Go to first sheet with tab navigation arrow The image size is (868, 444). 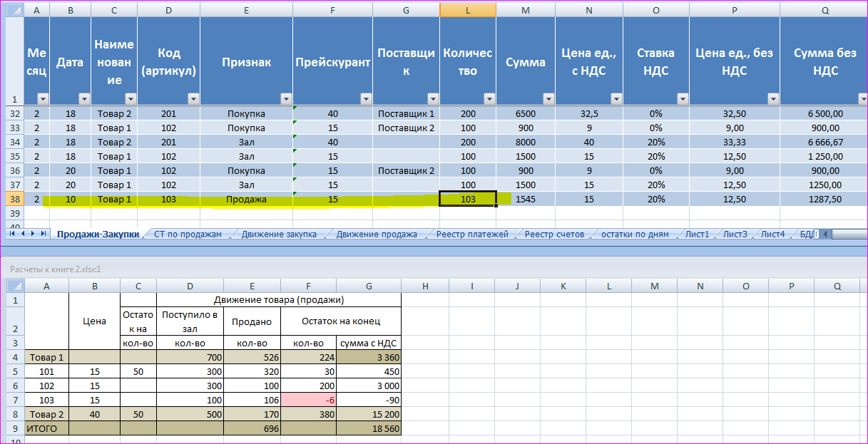coord(13,234)
